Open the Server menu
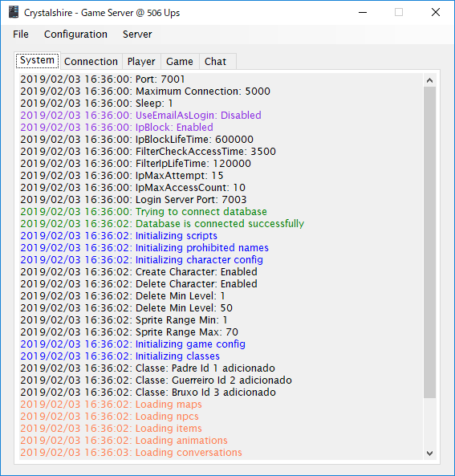The width and height of the screenshot is (455, 476). click(x=137, y=35)
